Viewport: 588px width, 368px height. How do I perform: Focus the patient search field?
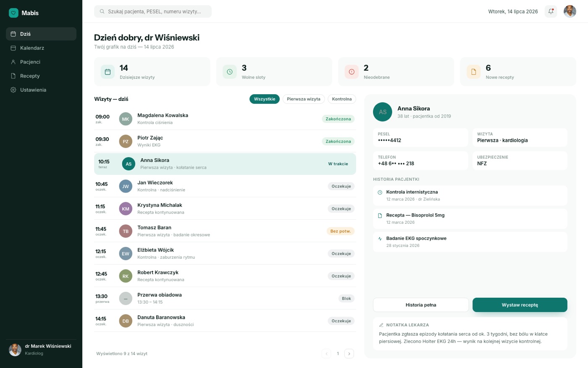153,11
